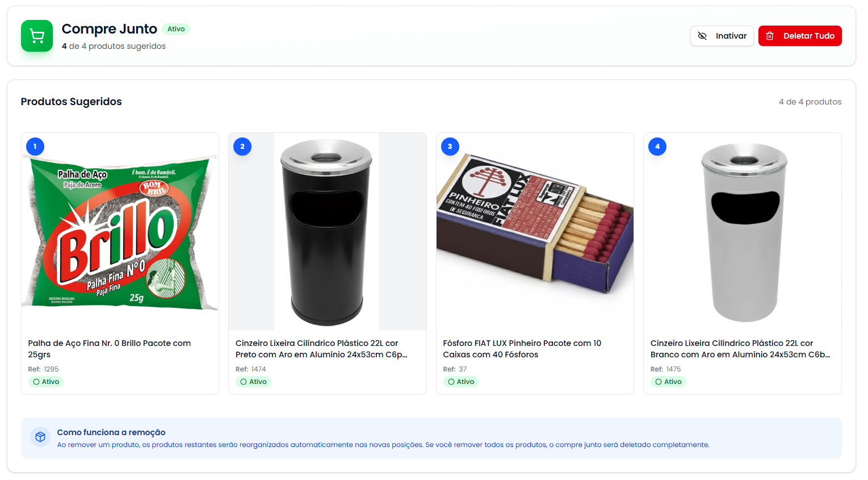This screenshot has width=868, height=480.
Task: Click the Ativo status under Ref 37
Action: tap(461, 382)
